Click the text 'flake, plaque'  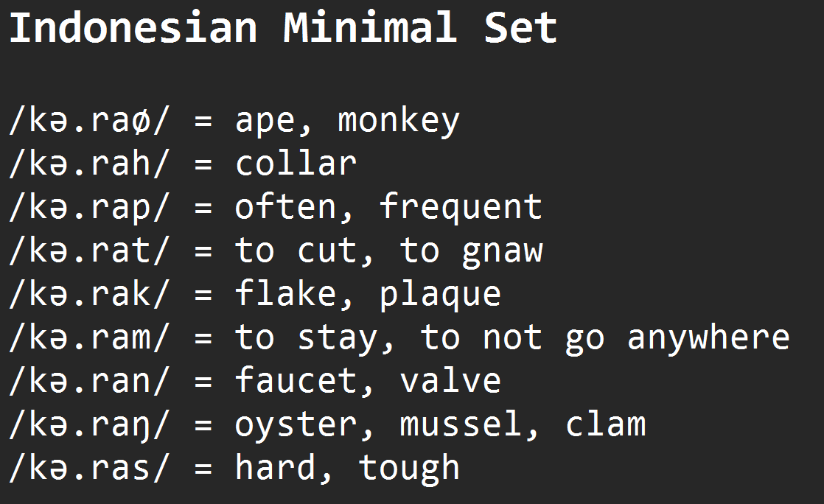click(368, 294)
